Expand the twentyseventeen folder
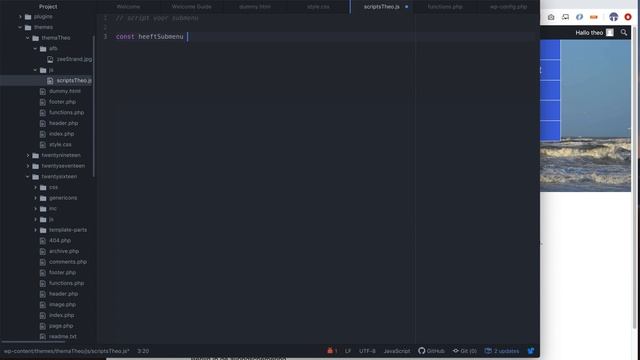Image resolution: width=640 pixels, height=360 pixels. 28,166
